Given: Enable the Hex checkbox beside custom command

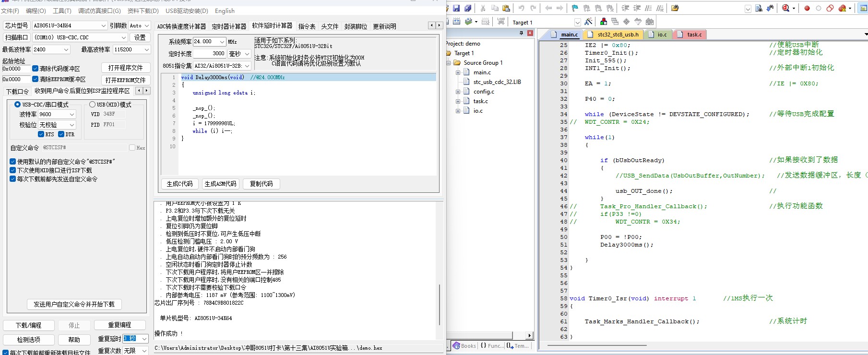Looking at the screenshot, I should click(x=132, y=148).
